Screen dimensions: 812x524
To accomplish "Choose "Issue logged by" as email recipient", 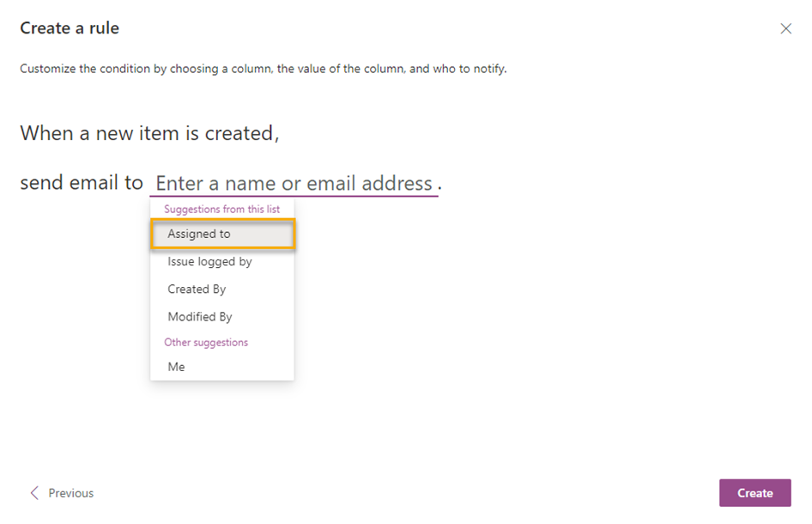I will pyautogui.click(x=209, y=261).
